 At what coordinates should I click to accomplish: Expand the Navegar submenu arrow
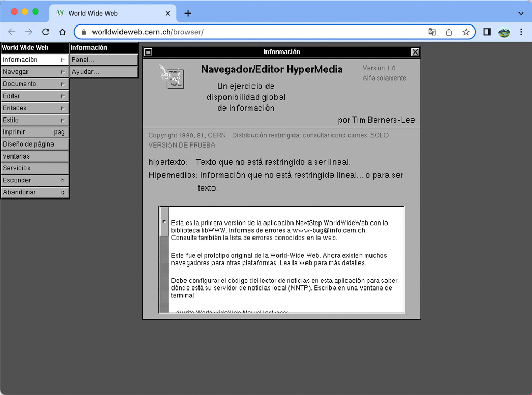pos(63,72)
